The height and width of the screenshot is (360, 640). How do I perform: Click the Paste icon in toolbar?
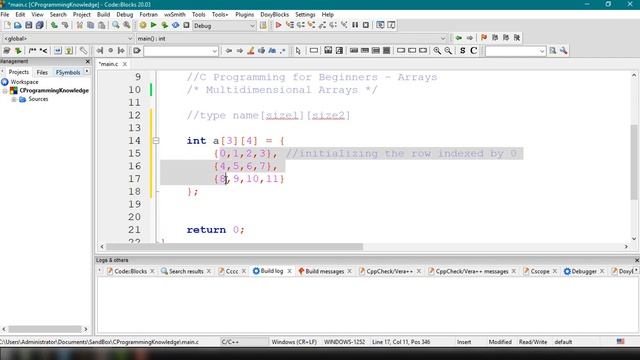(102, 25)
